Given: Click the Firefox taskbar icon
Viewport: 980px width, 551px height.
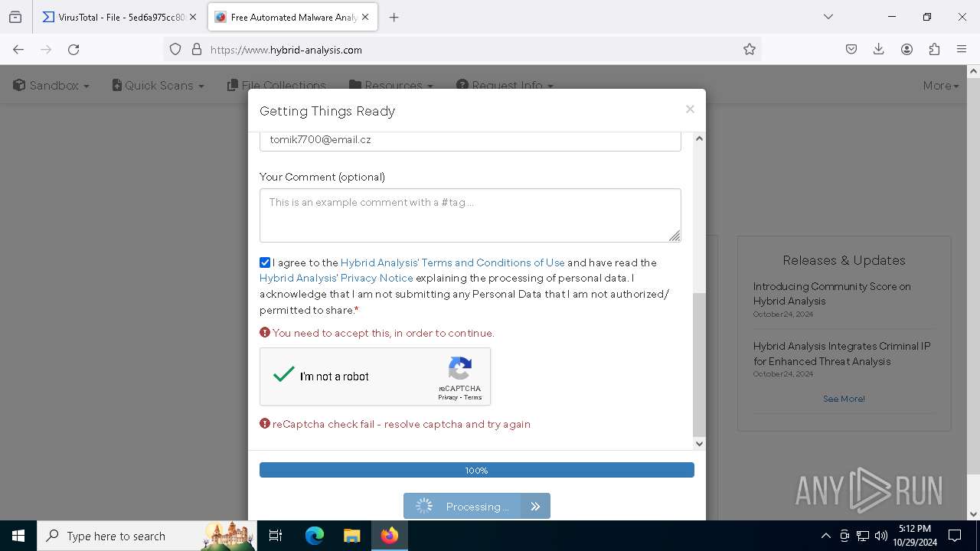Looking at the screenshot, I should pos(389,536).
